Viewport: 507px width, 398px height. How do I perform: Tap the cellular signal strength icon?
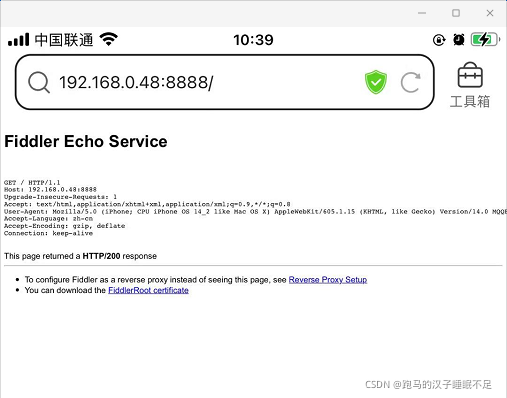pyautogui.click(x=19, y=40)
